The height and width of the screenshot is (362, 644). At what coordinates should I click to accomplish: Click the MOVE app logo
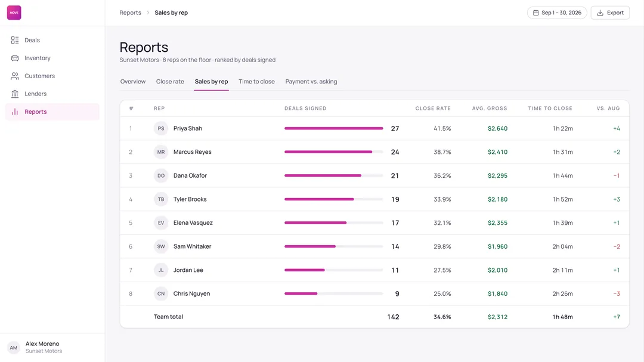pyautogui.click(x=14, y=13)
